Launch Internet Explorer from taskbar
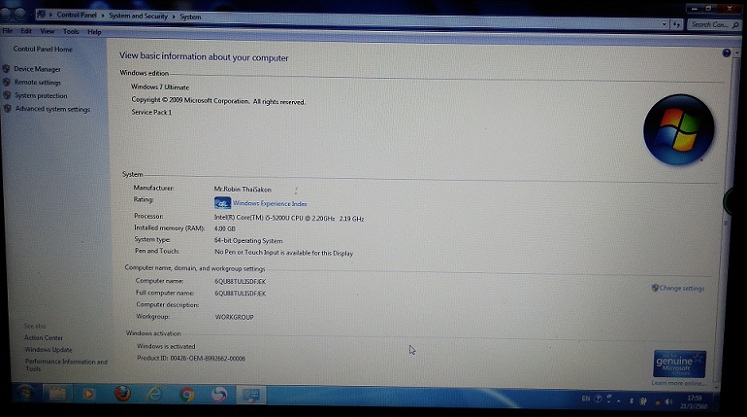This screenshot has height=417, width=747. (x=154, y=395)
